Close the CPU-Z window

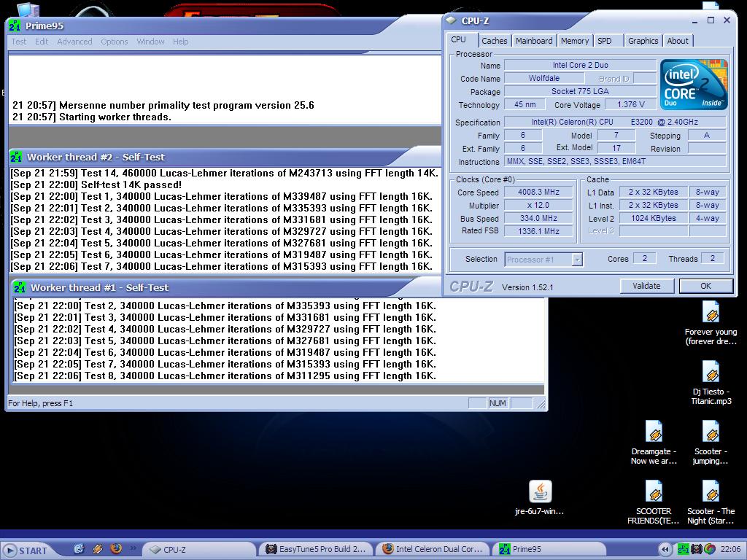727,20
